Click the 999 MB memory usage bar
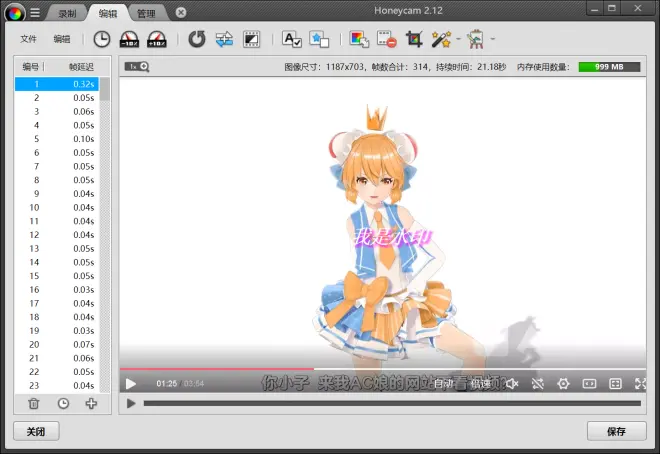Viewport: 660px width, 454px height. pyautogui.click(x=609, y=67)
